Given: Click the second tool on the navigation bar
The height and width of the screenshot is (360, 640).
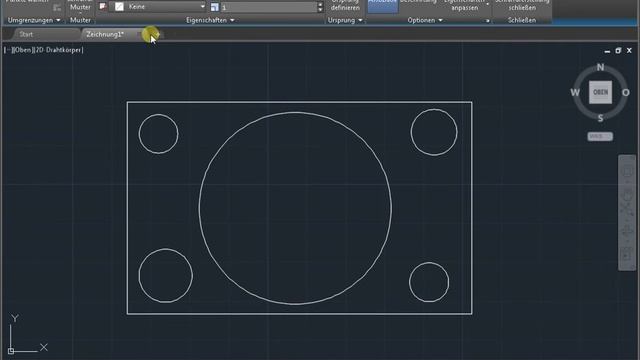Looking at the screenshot, I should pos(627,196).
